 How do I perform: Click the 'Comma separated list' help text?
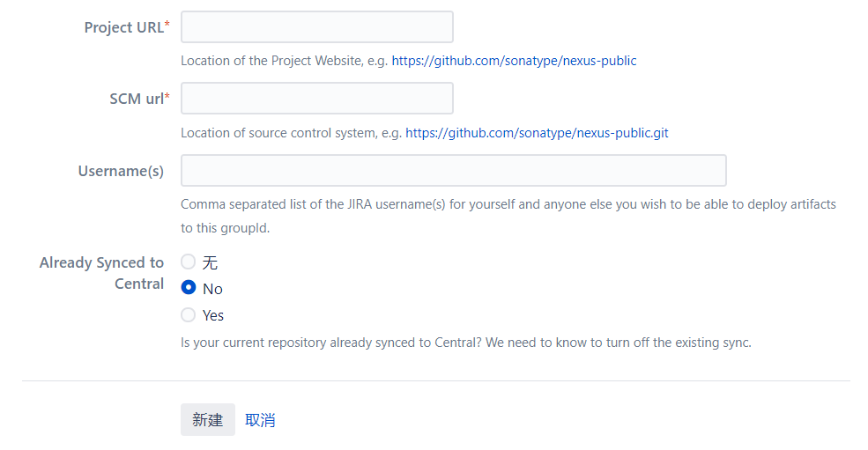508,204
